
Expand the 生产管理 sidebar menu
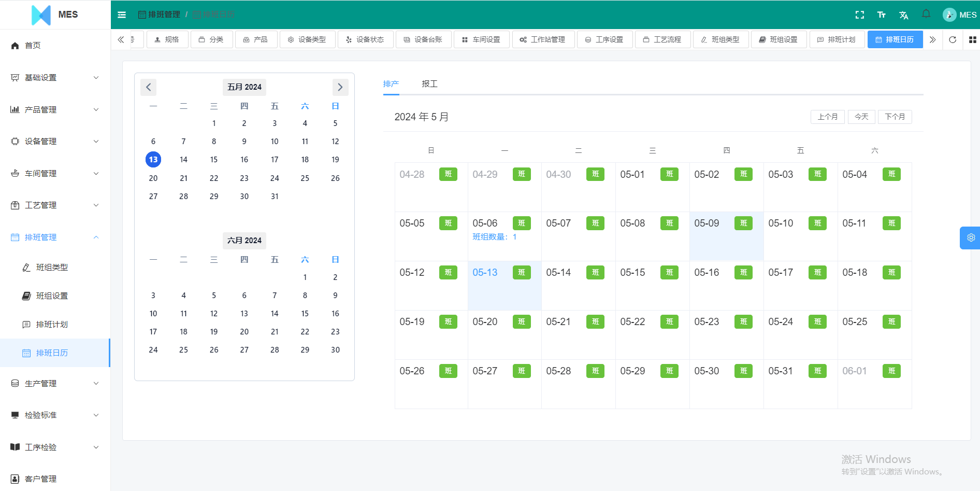(55, 384)
